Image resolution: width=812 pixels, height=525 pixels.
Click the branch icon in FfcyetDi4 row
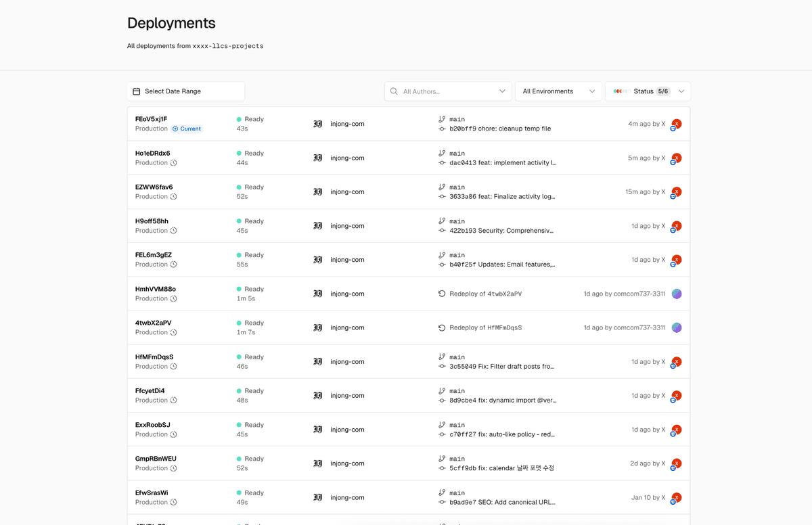(x=442, y=390)
